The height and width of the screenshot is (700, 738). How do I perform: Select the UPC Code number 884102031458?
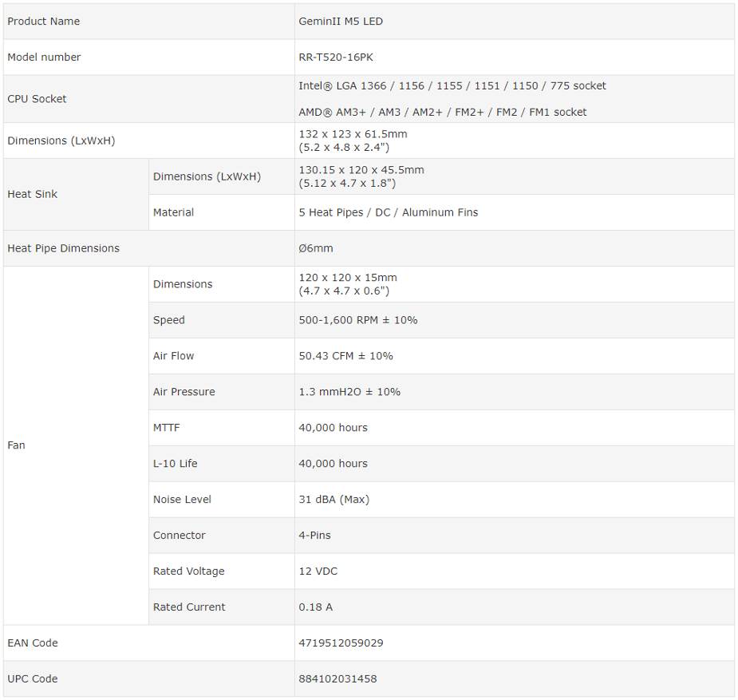tap(337, 679)
